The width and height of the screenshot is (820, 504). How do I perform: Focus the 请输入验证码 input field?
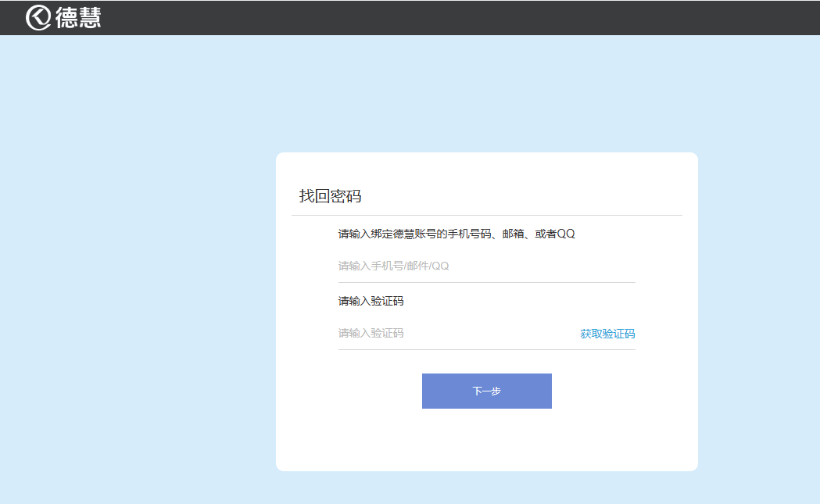pos(453,333)
